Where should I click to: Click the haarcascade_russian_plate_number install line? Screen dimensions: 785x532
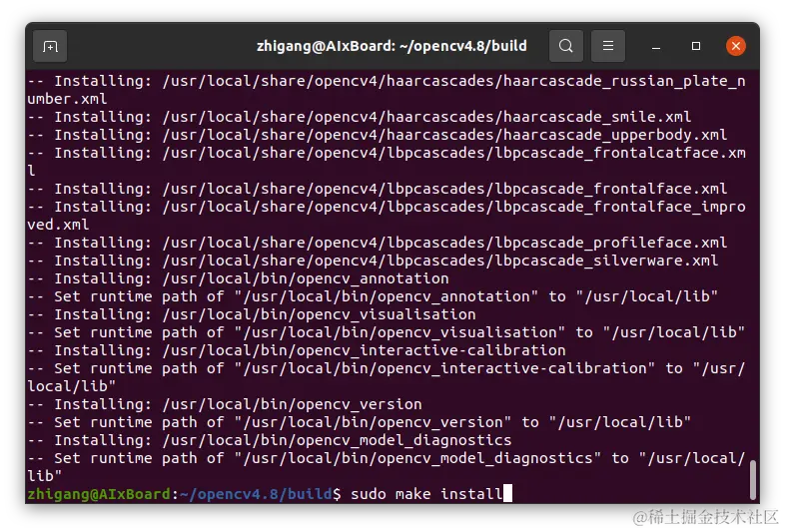387,90
